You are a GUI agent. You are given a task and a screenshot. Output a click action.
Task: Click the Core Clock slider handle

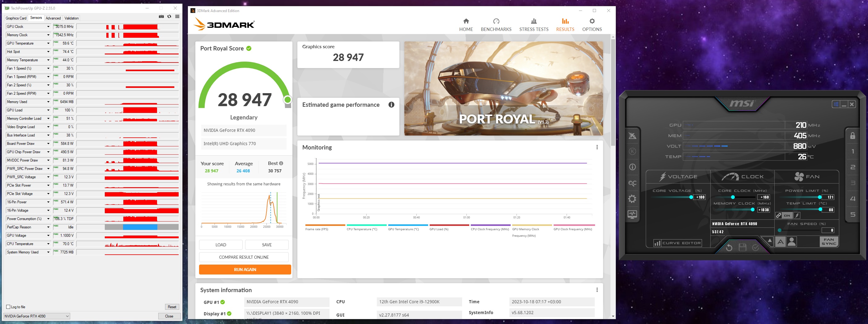click(x=733, y=197)
